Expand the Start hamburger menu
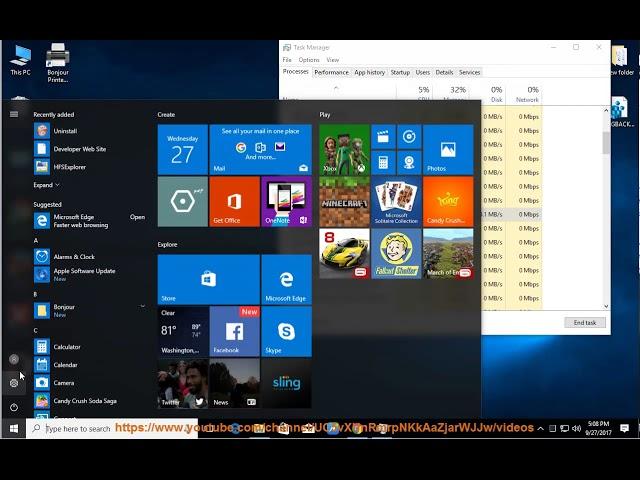Screen dimensions: 640x480 point(14,114)
